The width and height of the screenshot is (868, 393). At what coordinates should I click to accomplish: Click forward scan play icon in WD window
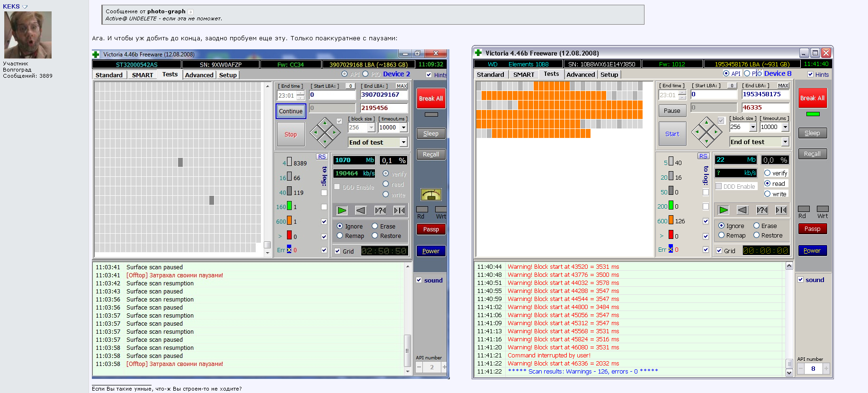point(723,210)
